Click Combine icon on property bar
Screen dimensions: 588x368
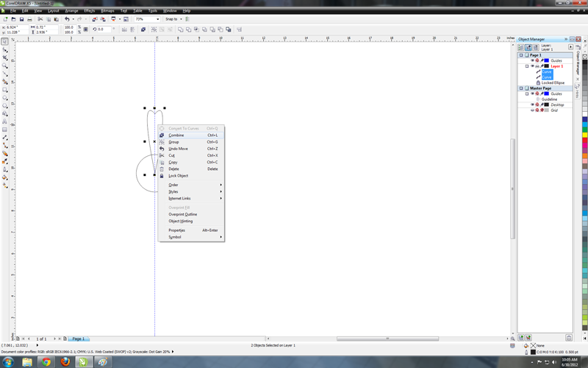click(143, 29)
